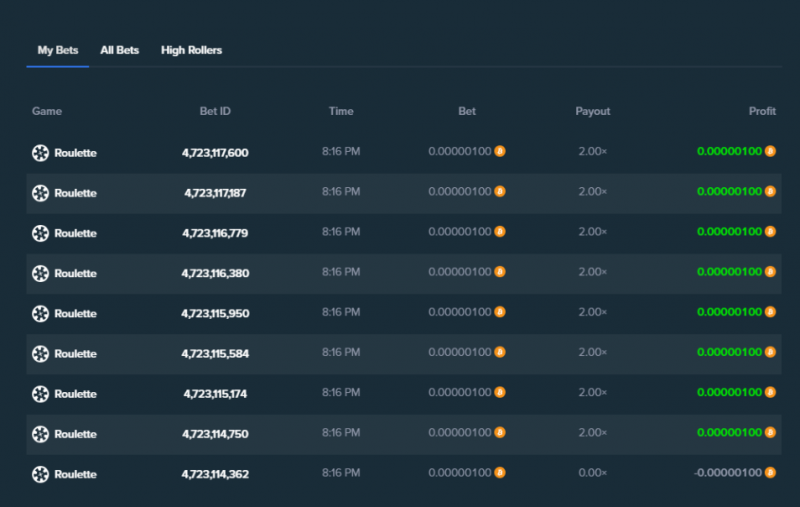The height and width of the screenshot is (507, 800).
Task: Click Bitcoin icon in bet amount of 4,723,116,779
Action: tap(499, 232)
